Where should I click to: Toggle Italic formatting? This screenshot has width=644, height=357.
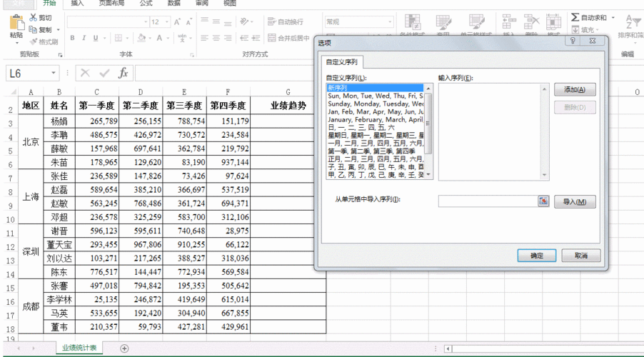pos(84,39)
